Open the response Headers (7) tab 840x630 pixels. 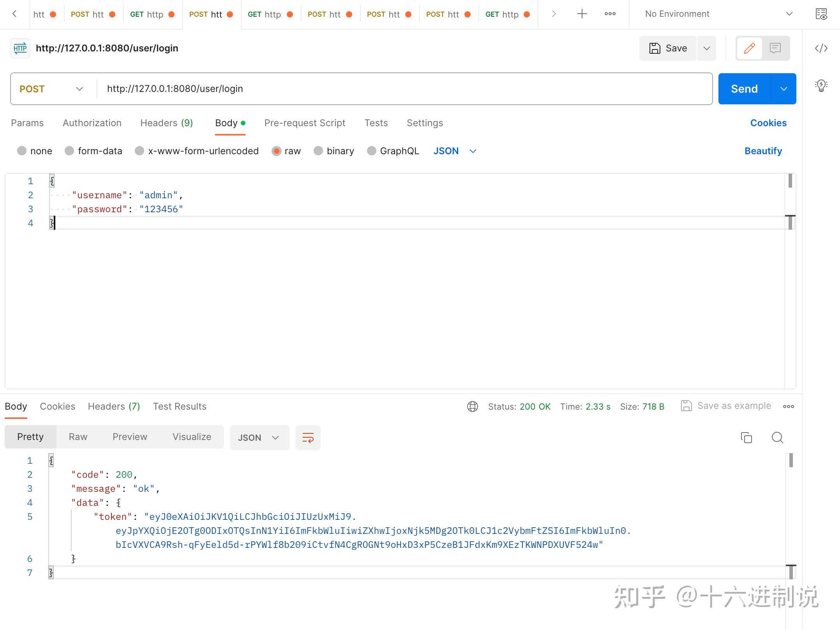(x=113, y=406)
